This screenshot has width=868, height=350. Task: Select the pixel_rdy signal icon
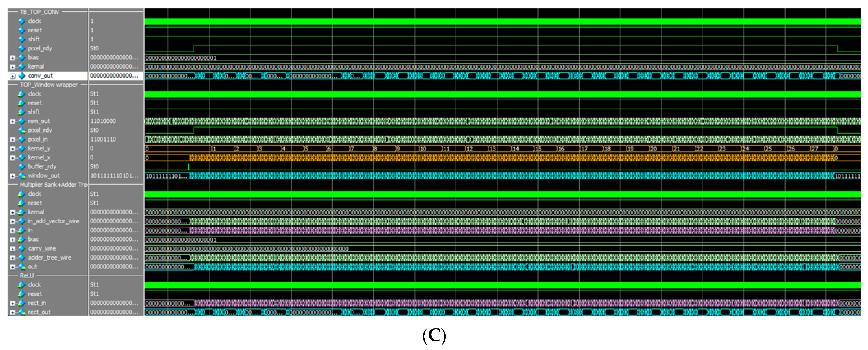22,48
